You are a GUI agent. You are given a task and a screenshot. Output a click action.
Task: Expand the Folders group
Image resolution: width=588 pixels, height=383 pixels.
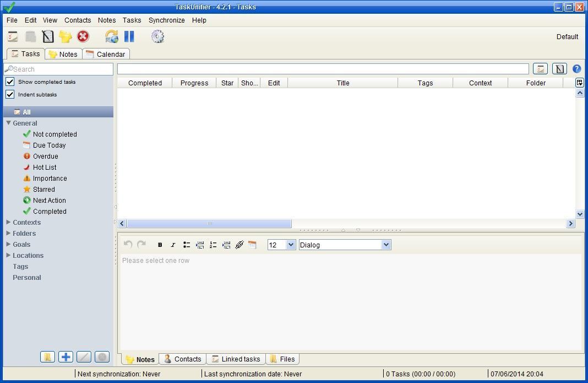[x=8, y=233]
